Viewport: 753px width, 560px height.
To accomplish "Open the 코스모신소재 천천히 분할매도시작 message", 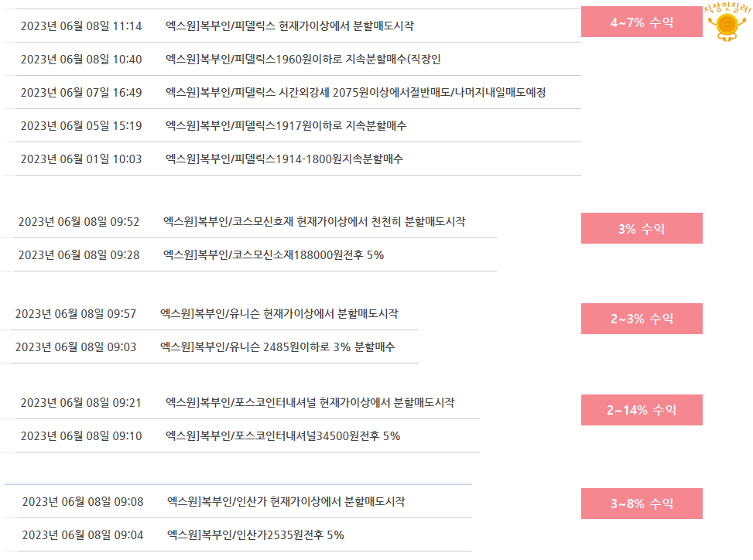I will pos(314,222).
